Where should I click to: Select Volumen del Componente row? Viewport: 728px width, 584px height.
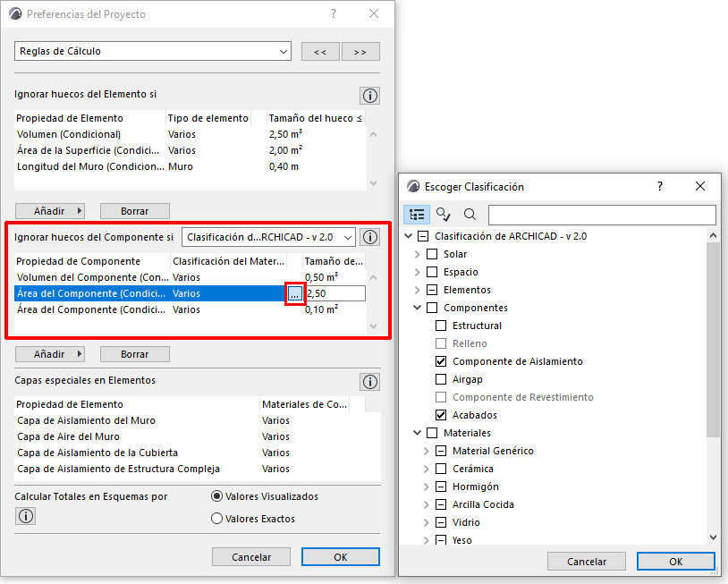pyautogui.click(x=190, y=277)
